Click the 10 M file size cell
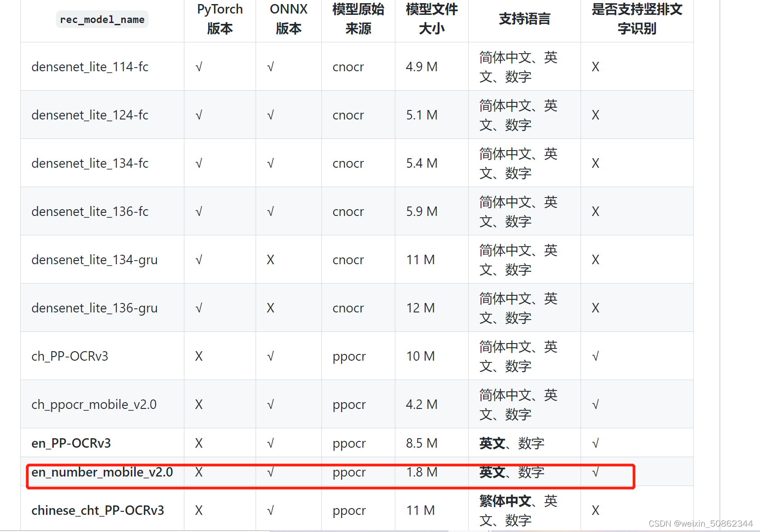The width and height of the screenshot is (760, 532). (x=420, y=356)
